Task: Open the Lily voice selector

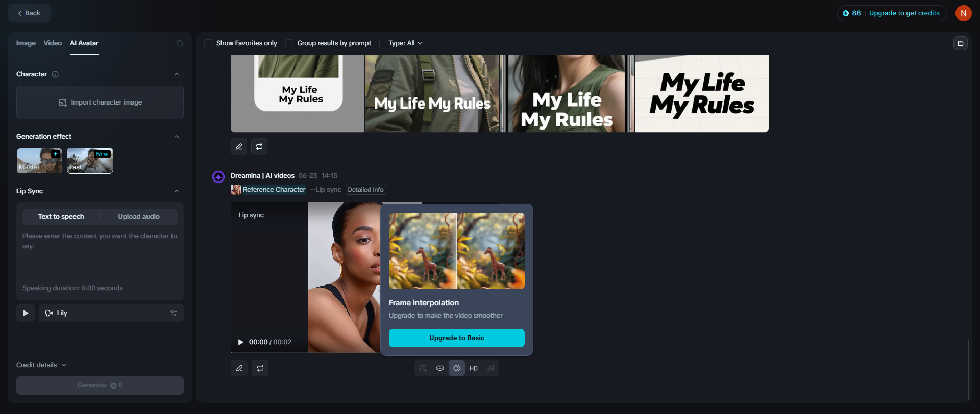Action: [x=111, y=313]
